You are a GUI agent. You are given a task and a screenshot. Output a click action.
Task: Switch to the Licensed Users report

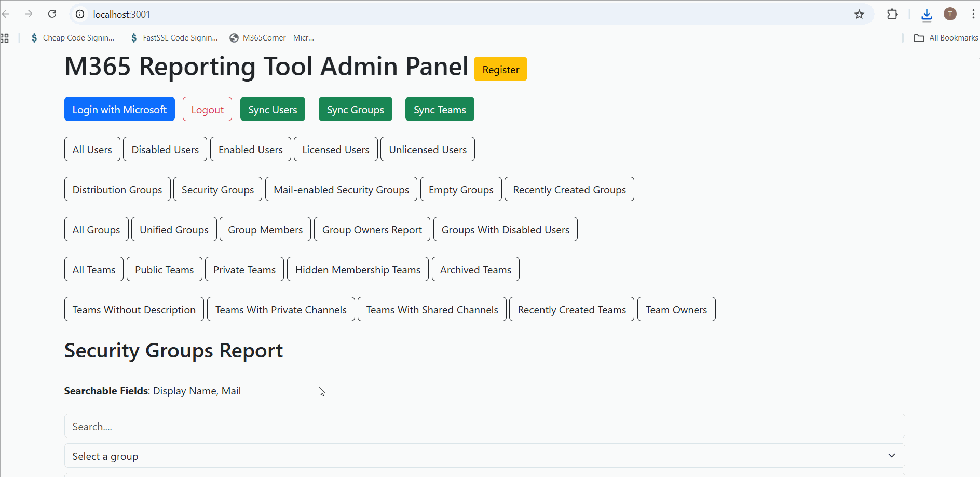[336, 149]
